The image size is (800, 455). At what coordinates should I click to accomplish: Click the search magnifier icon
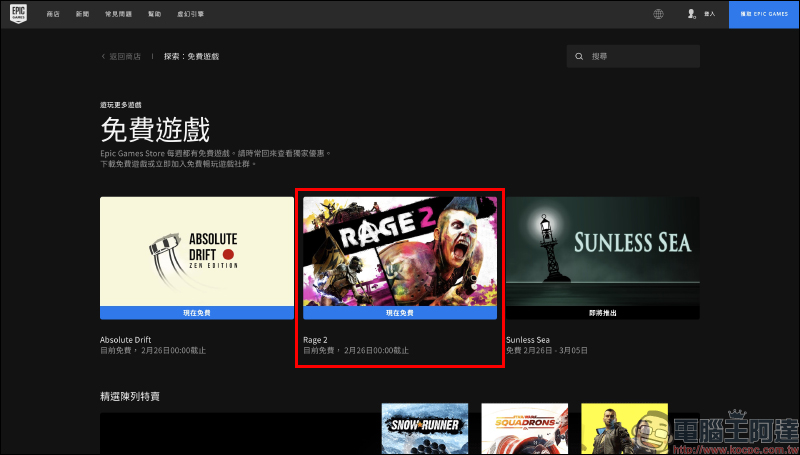[x=580, y=57]
